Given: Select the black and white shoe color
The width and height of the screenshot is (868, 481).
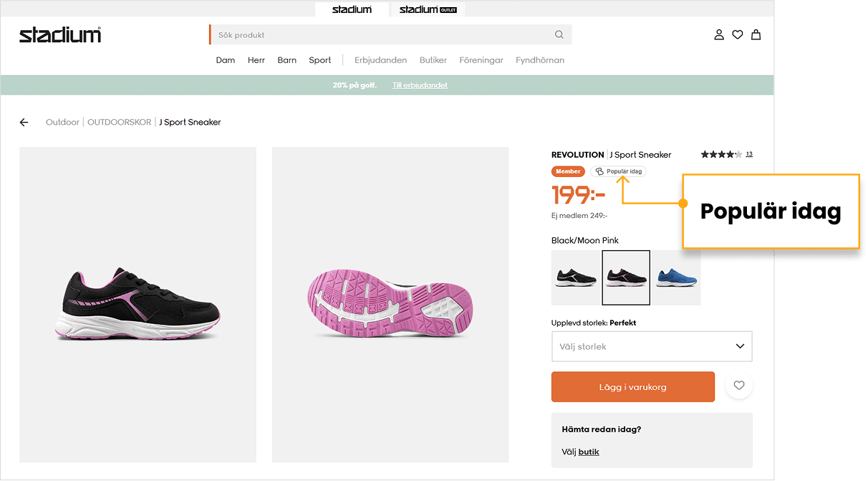Looking at the screenshot, I should (x=576, y=278).
